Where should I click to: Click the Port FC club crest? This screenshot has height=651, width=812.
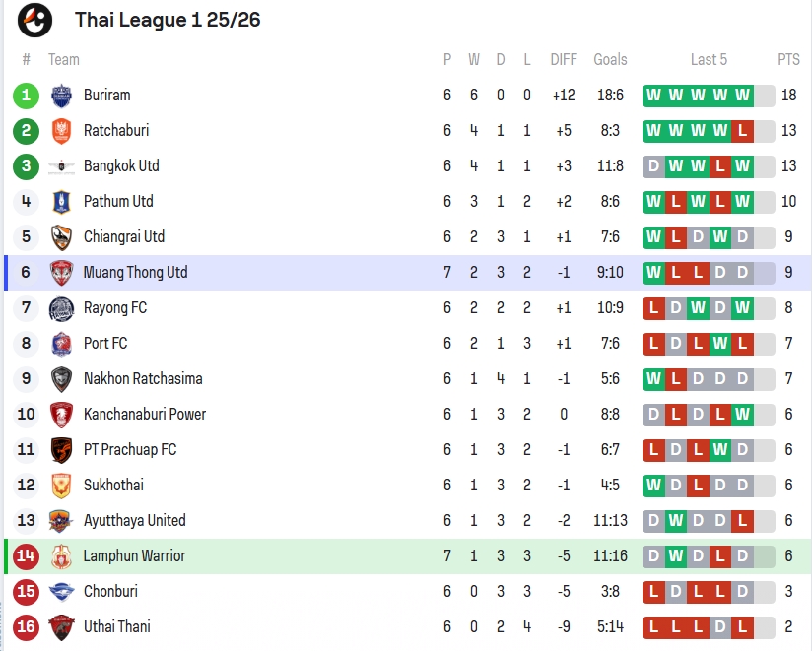click(61, 344)
